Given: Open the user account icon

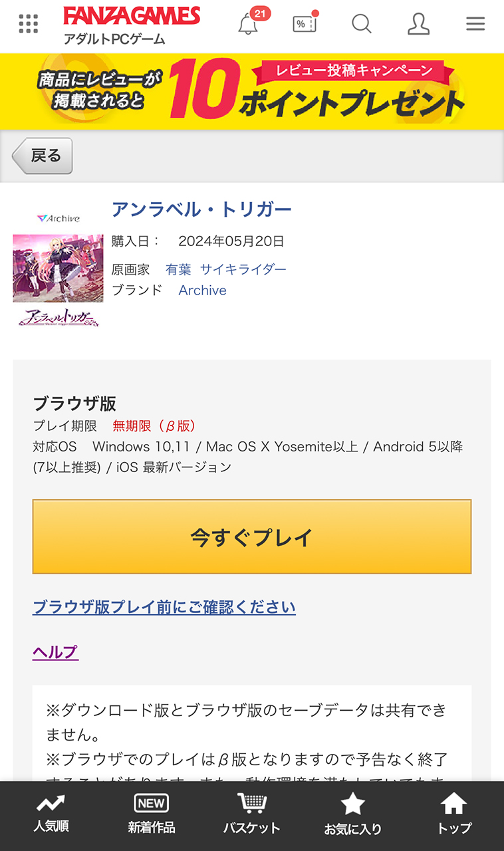Looking at the screenshot, I should pyautogui.click(x=418, y=24).
